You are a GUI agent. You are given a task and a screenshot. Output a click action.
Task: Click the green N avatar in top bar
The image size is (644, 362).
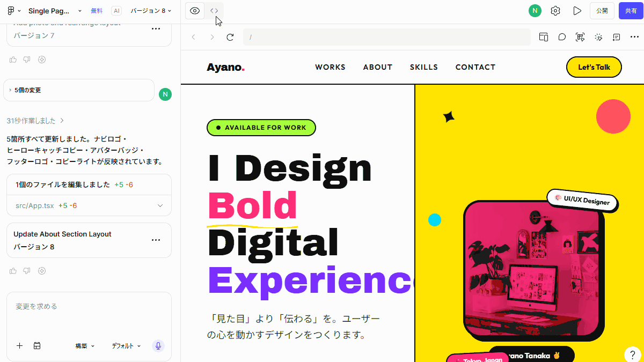coord(535,11)
